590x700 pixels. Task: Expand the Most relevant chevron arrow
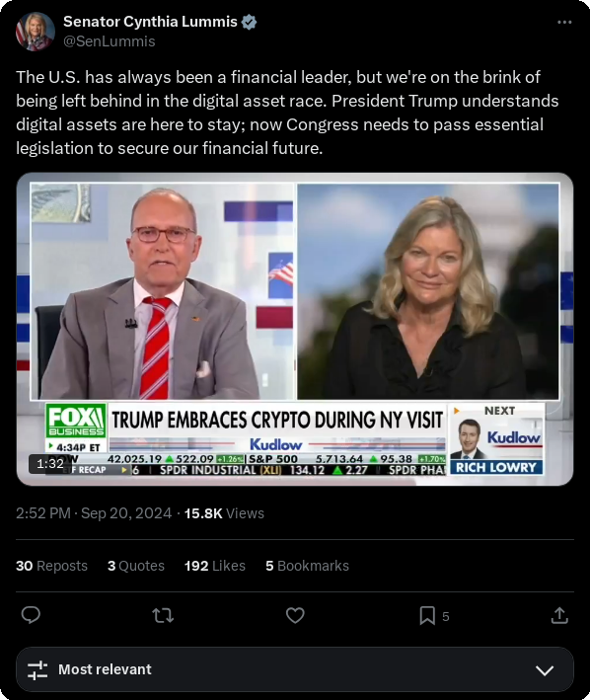point(544,670)
